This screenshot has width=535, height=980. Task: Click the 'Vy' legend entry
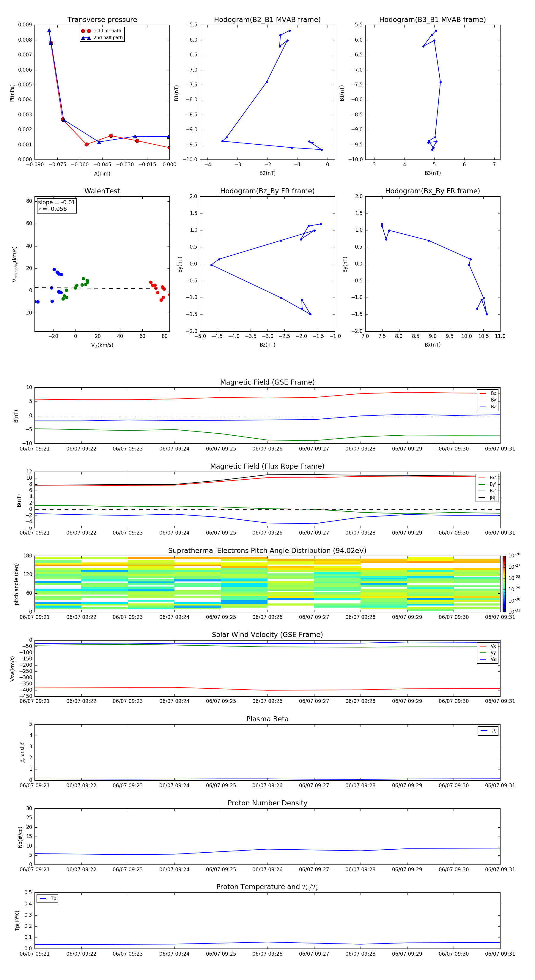(x=488, y=653)
